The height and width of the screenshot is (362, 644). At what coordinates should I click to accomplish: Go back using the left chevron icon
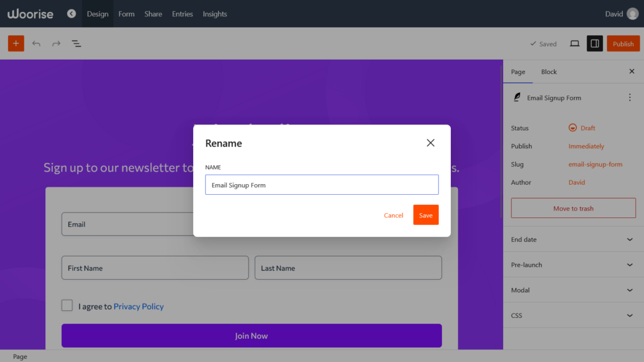(x=72, y=14)
